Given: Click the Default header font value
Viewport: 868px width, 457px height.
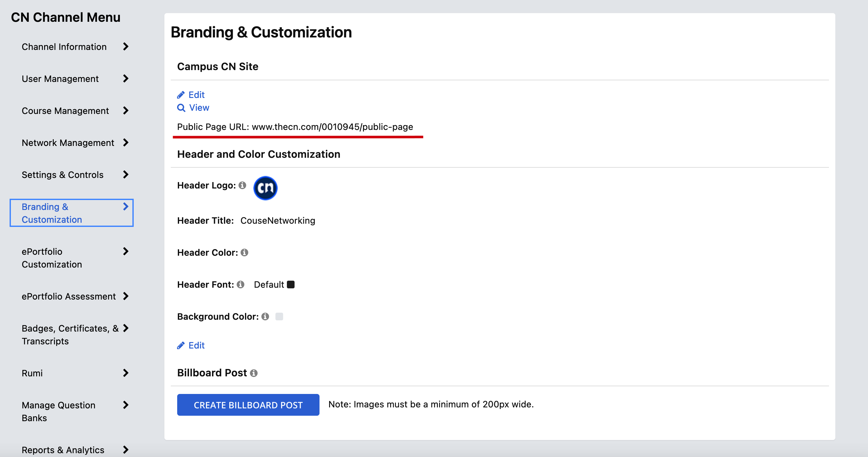Looking at the screenshot, I should coord(269,285).
